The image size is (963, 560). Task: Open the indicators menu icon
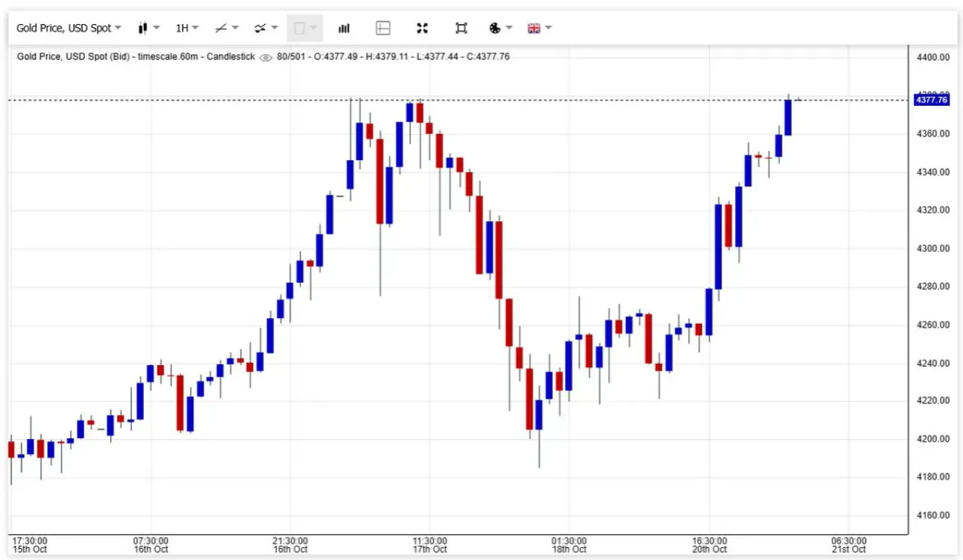pos(266,29)
